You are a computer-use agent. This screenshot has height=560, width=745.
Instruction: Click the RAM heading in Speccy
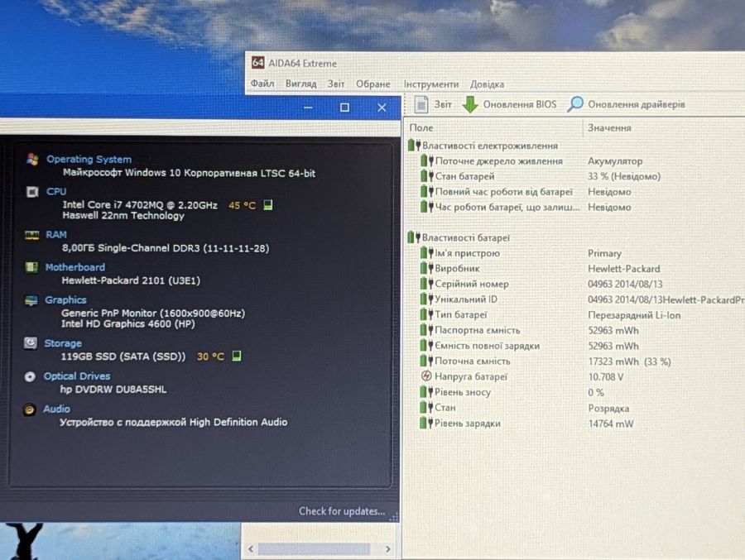[x=56, y=235]
